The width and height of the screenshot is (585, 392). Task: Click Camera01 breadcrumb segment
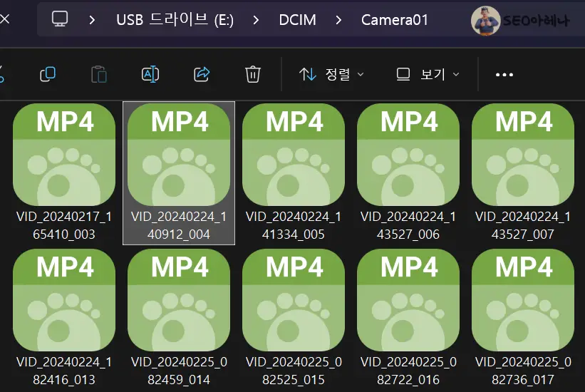[394, 20]
